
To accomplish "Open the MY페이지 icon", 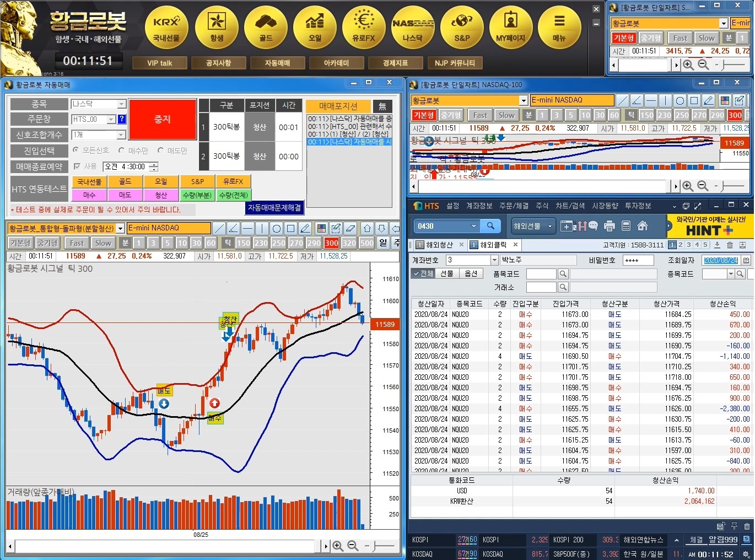I will 511,26.
